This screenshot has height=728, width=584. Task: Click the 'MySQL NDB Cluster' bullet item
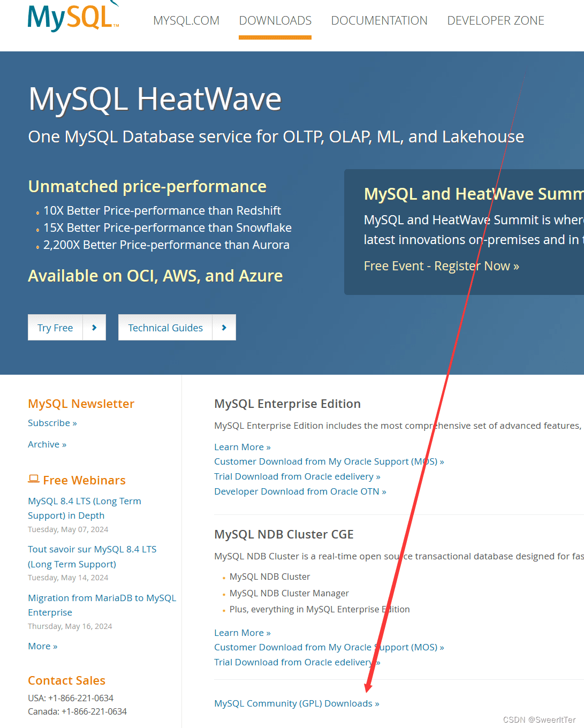[x=270, y=577]
